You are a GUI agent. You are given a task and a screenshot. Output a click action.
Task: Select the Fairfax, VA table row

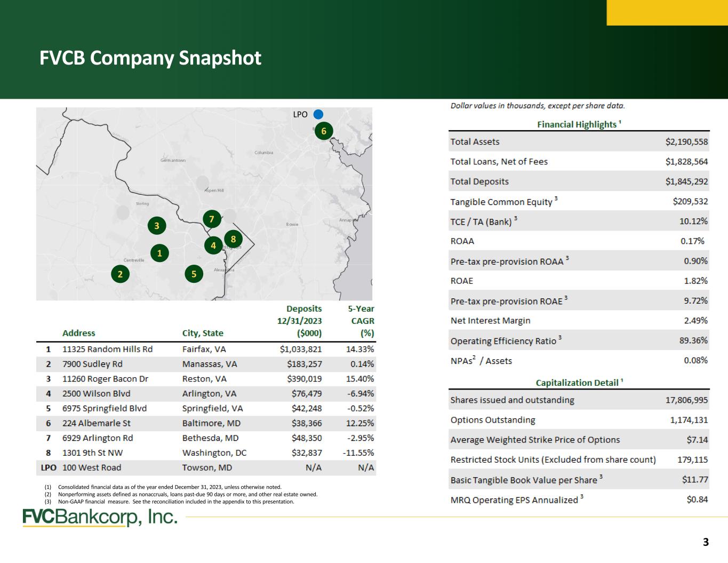pos(206,349)
